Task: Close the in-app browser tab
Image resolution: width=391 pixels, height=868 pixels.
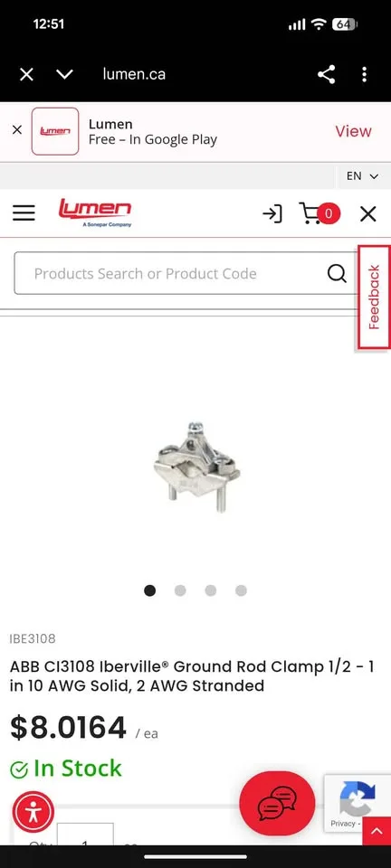Action: 26,74
